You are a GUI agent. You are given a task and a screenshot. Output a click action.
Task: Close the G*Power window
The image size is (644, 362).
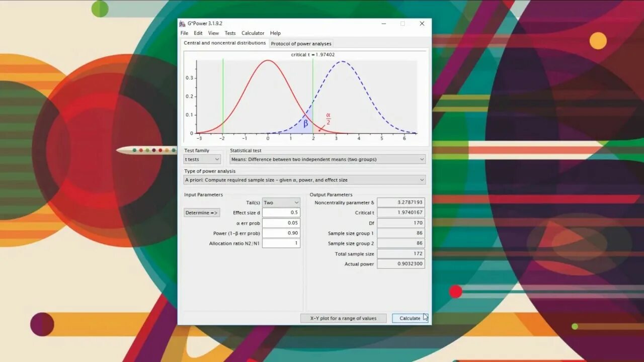tap(422, 24)
